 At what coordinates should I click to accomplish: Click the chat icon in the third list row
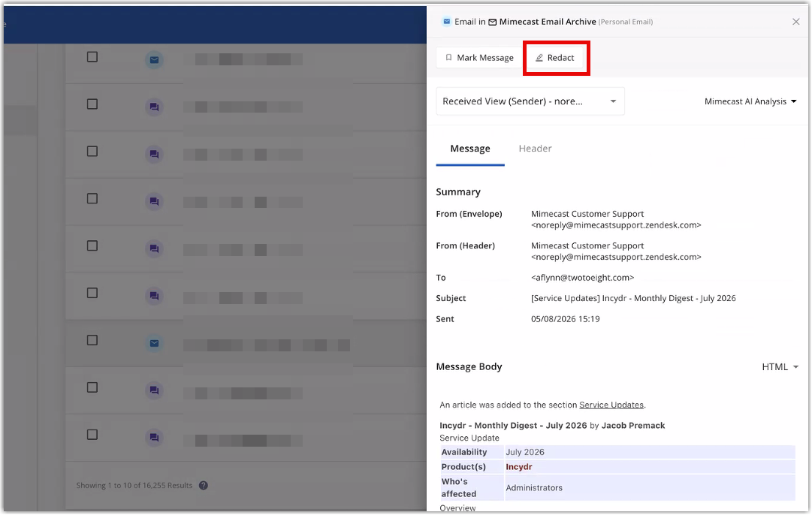pyautogui.click(x=154, y=154)
